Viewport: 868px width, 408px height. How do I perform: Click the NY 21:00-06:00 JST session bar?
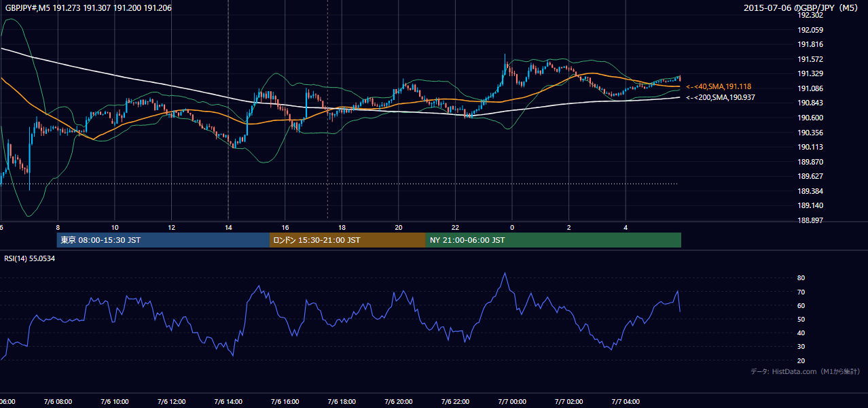(x=554, y=240)
